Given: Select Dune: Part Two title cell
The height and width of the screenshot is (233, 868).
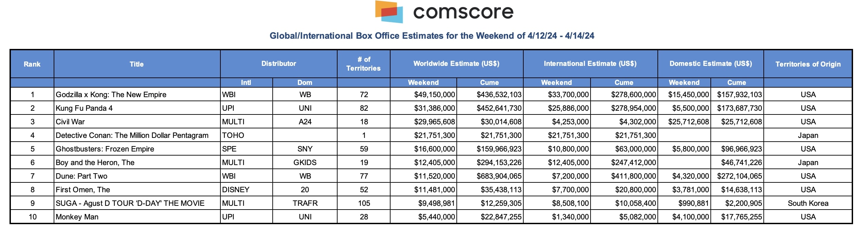Looking at the screenshot, I should (82, 176).
